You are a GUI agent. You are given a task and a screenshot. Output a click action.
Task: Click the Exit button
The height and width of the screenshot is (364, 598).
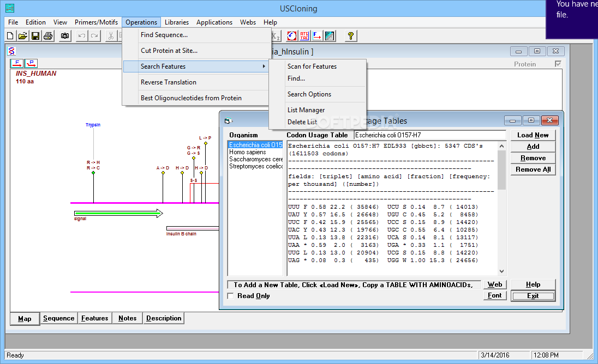533,296
